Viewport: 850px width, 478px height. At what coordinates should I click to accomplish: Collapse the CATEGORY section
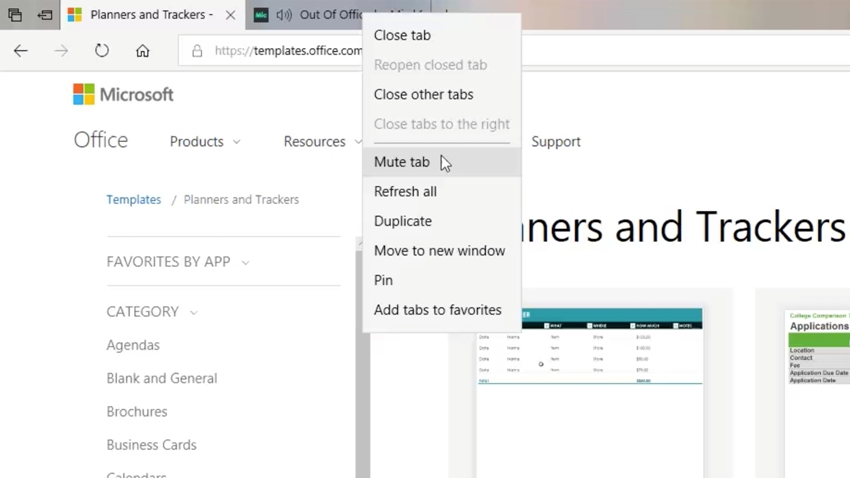pos(152,312)
